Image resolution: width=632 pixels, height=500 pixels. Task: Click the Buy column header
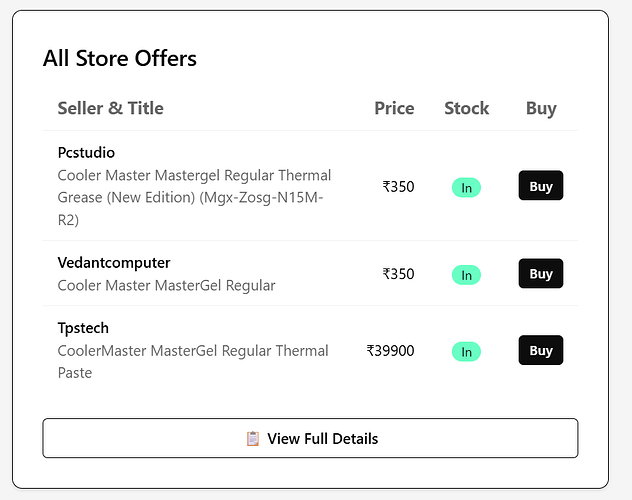point(541,108)
